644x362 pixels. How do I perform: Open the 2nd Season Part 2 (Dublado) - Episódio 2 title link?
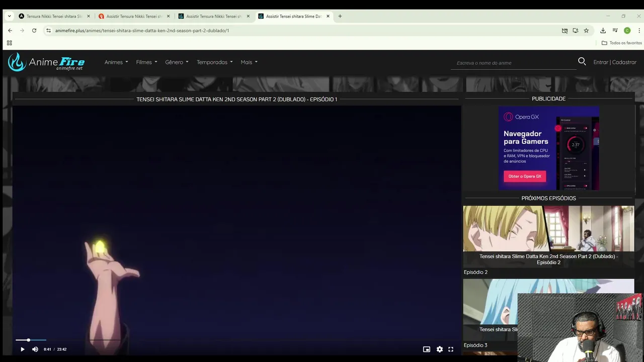(548, 259)
